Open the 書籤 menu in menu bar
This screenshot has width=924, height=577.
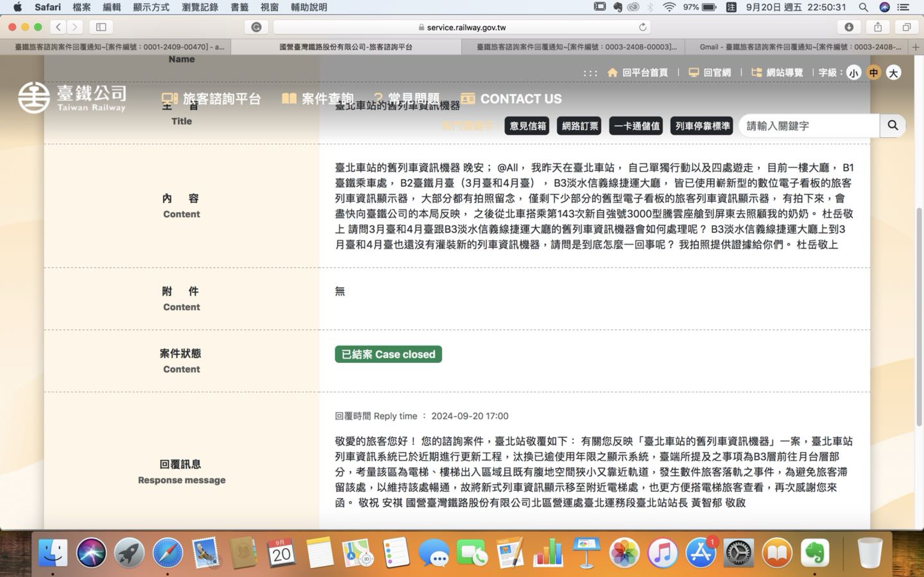[239, 7]
